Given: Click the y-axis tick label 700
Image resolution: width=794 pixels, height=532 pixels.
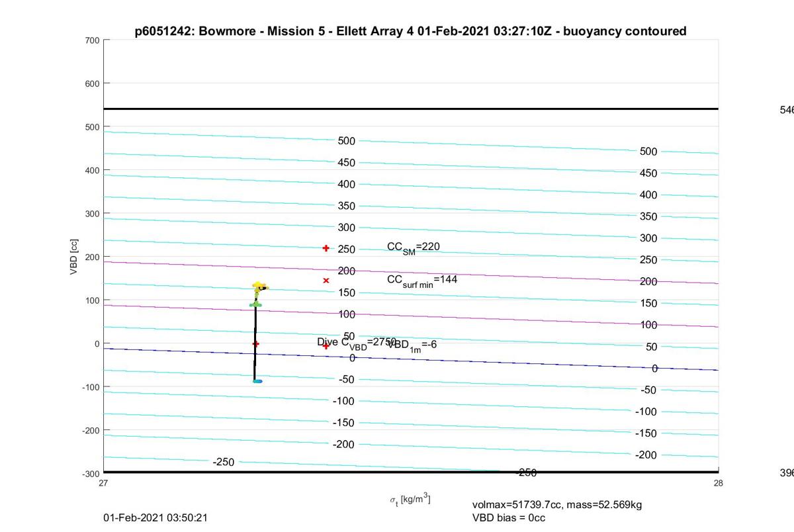Looking at the screenshot, I should tap(92, 40).
